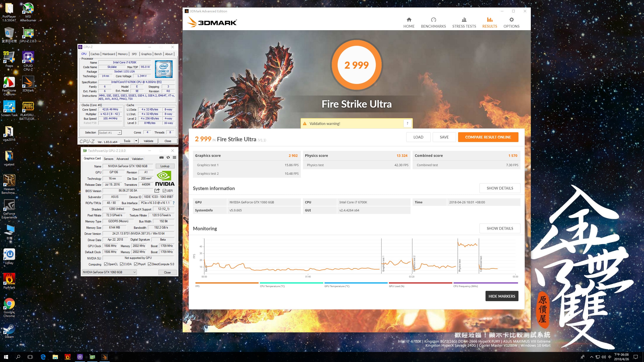The width and height of the screenshot is (644, 362).
Task: Toggle CUDA checkbox in GPU-Z
Action: click(122, 264)
